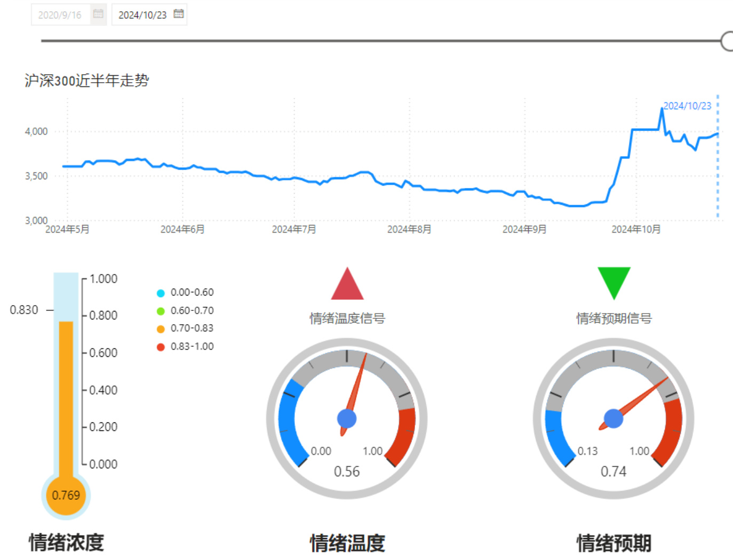Image resolution: width=733 pixels, height=560 pixels.
Task: Click the 沪深300近半年走势 chart title
Action: coord(87,81)
